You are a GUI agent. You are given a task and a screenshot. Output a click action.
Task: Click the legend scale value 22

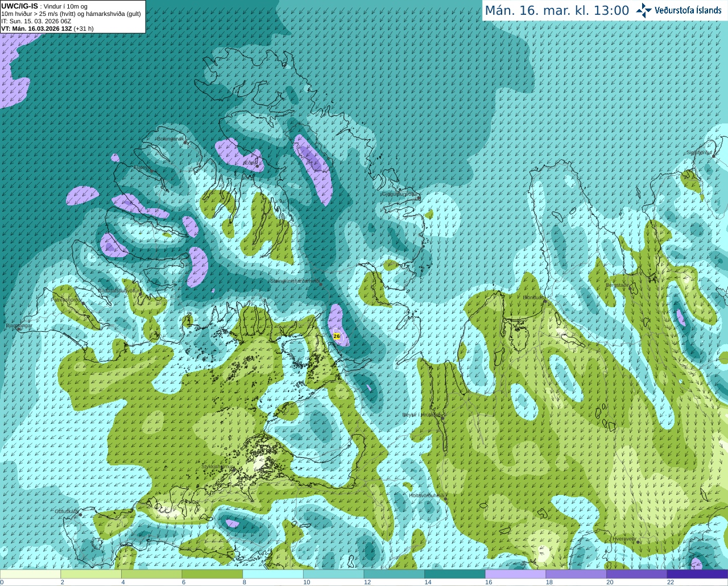(x=671, y=582)
